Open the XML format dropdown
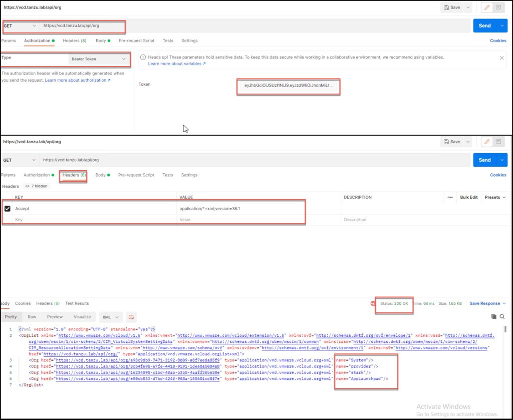 pos(111,317)
